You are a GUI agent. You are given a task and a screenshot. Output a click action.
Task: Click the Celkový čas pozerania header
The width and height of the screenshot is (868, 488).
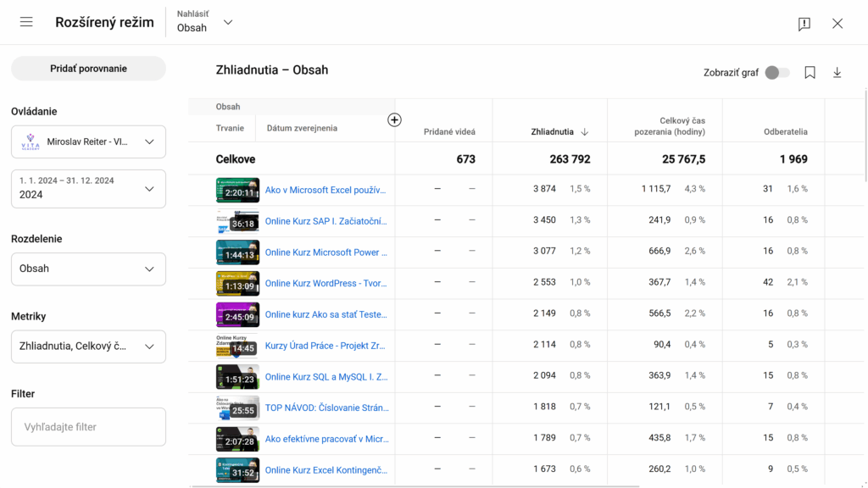670,126
